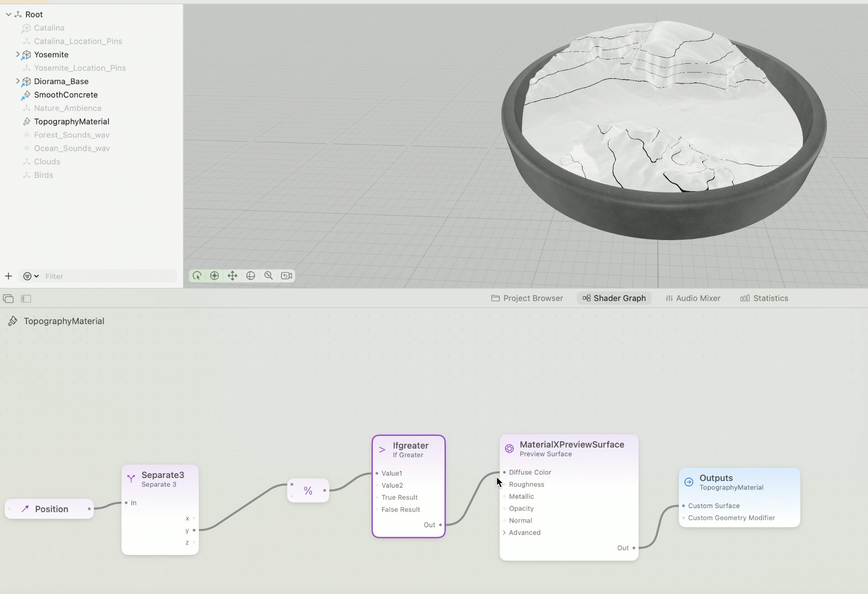This screenshot has width=868, height=594.
Task: Open the Audio Mixer tab
Action: click(x=693, y=298)
